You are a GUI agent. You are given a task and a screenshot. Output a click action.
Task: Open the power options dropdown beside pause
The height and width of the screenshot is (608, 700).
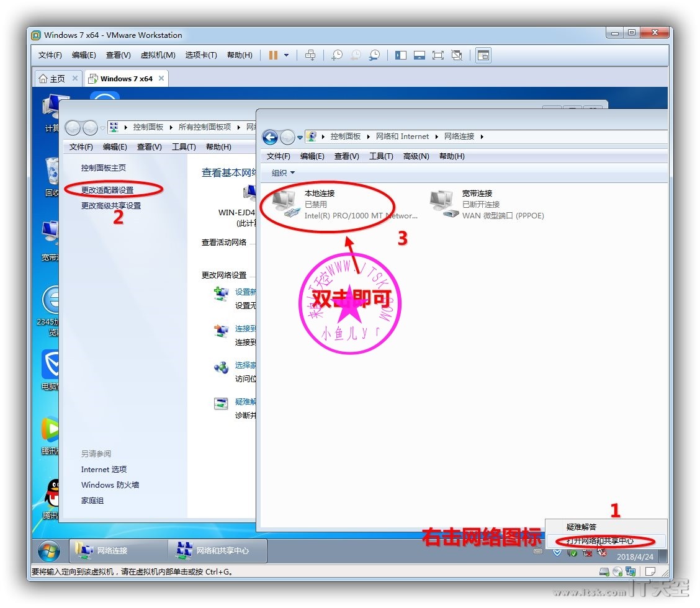pyautogui.click(x=286, y=55)
